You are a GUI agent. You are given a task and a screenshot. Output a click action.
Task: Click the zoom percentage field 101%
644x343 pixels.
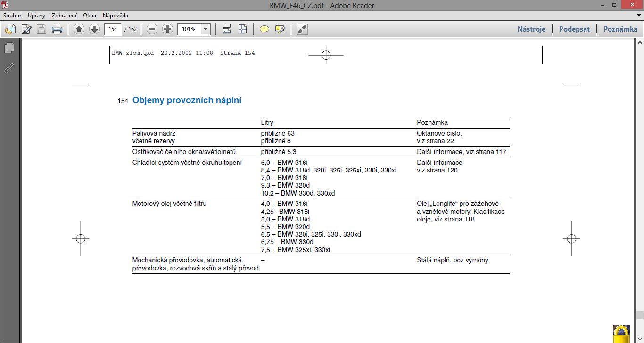189,29
